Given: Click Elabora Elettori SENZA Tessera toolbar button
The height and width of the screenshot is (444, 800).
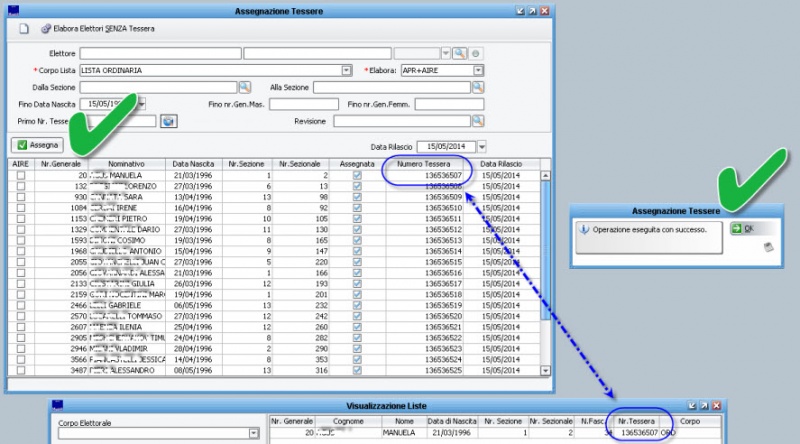Looking at the screenshot, I should point(98,29).
